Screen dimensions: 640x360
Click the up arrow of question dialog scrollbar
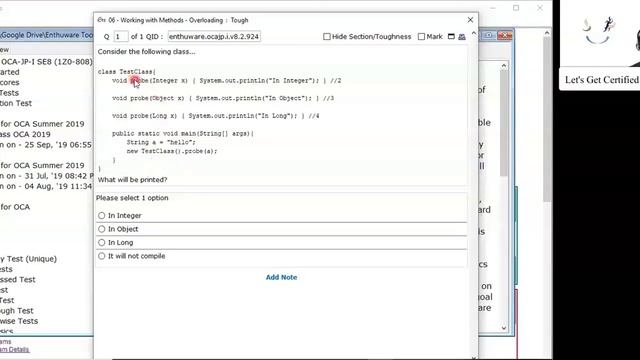pos(473,33)
